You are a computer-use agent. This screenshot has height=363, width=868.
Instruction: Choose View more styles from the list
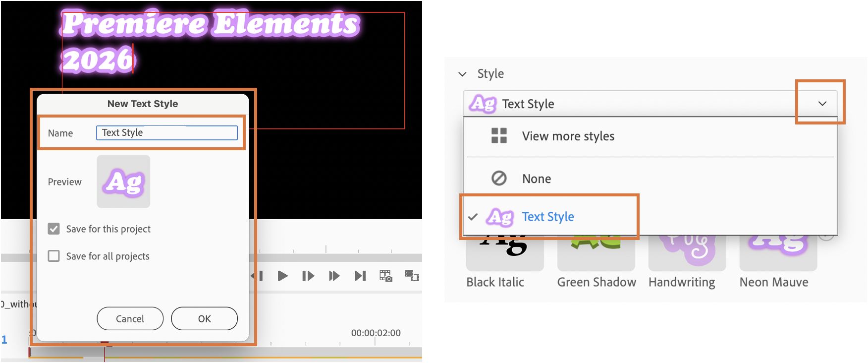(x=650, y=136)
